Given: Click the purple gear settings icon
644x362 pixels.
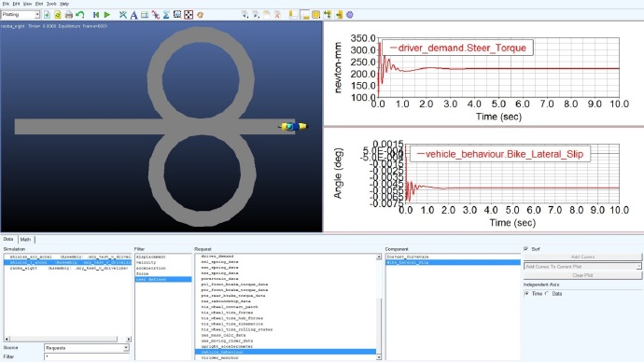Looking at the screenshot, I should 349,15.
